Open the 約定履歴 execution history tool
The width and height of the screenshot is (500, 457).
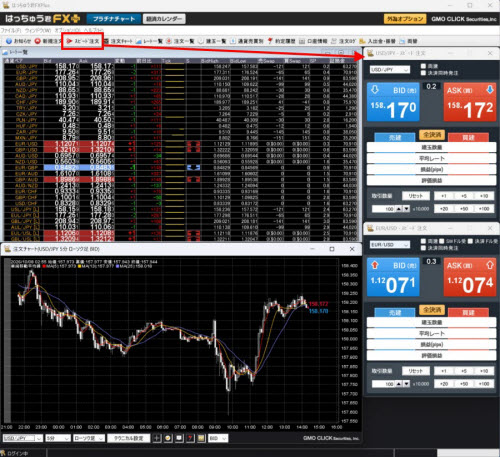(x=281, y=41)
